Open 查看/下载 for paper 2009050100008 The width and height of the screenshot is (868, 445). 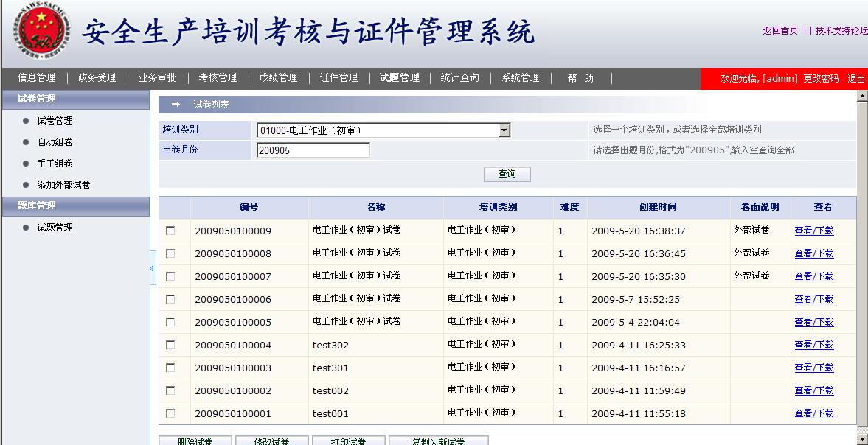click(813, 253)
